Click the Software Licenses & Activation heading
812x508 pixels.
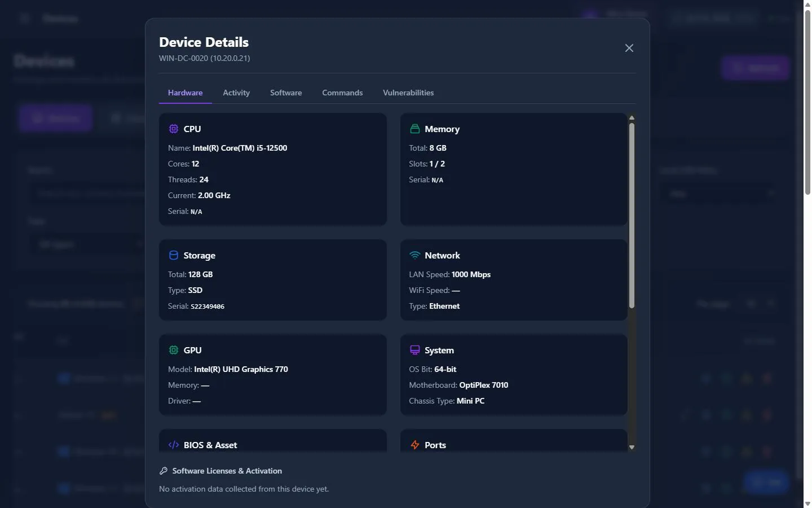click(x=227, y=471)
